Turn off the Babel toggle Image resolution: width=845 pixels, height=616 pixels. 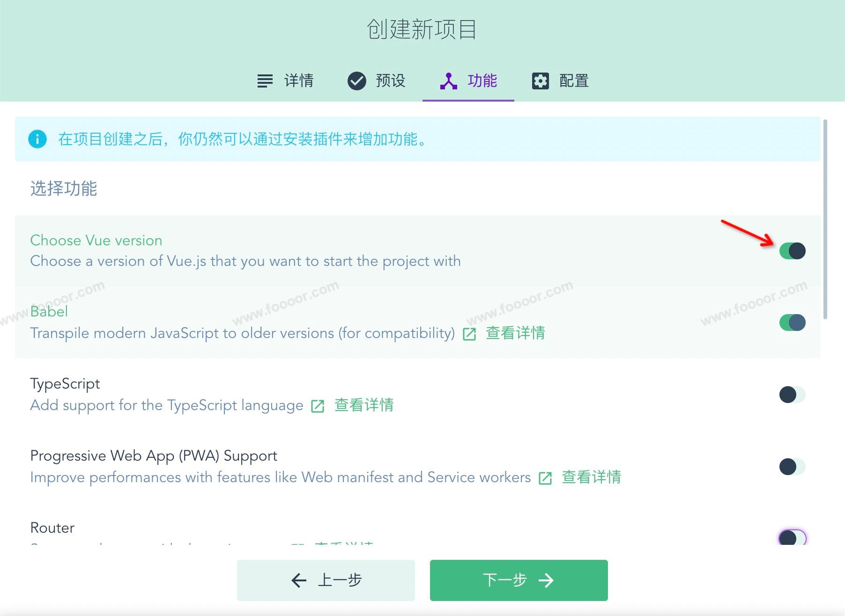point(792,323)
